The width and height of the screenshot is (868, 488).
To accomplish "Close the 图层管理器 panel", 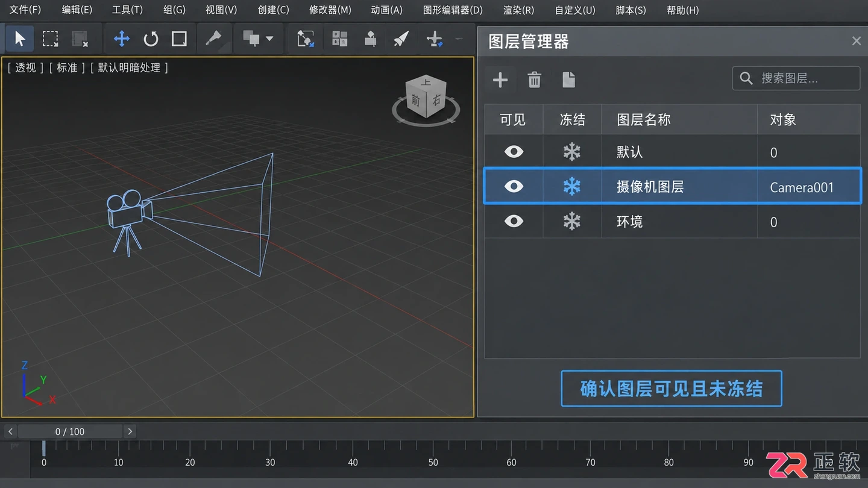I will 856,41.
